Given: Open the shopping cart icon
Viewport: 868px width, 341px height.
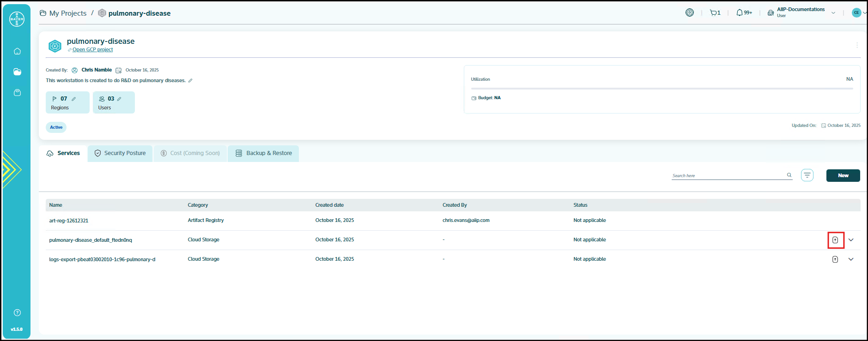Looking at the screenshot, I should [x=715, y=13].
